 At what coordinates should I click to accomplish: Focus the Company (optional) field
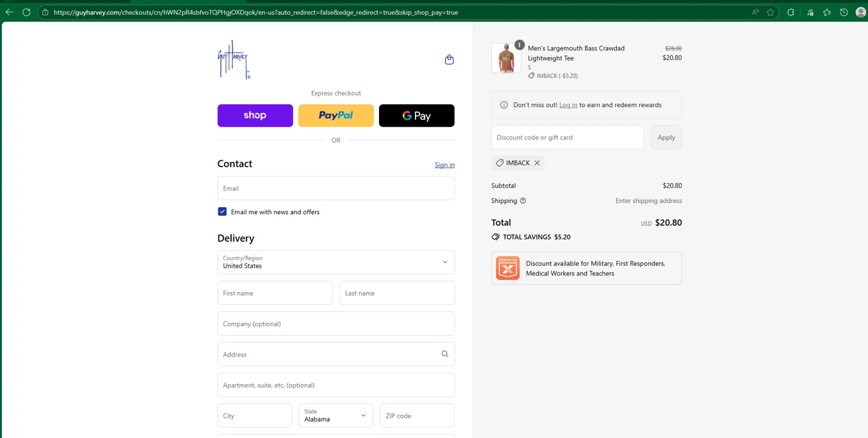tap(336, 323)
